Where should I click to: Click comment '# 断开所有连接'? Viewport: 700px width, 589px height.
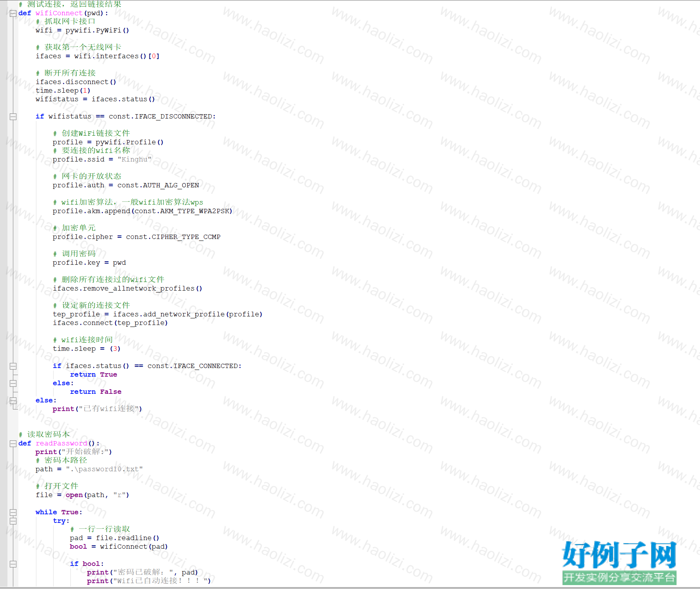(65, 73)
